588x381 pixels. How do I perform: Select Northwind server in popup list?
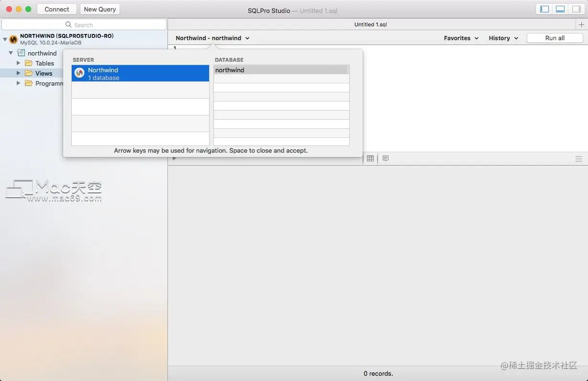click(x=140, y=73)
